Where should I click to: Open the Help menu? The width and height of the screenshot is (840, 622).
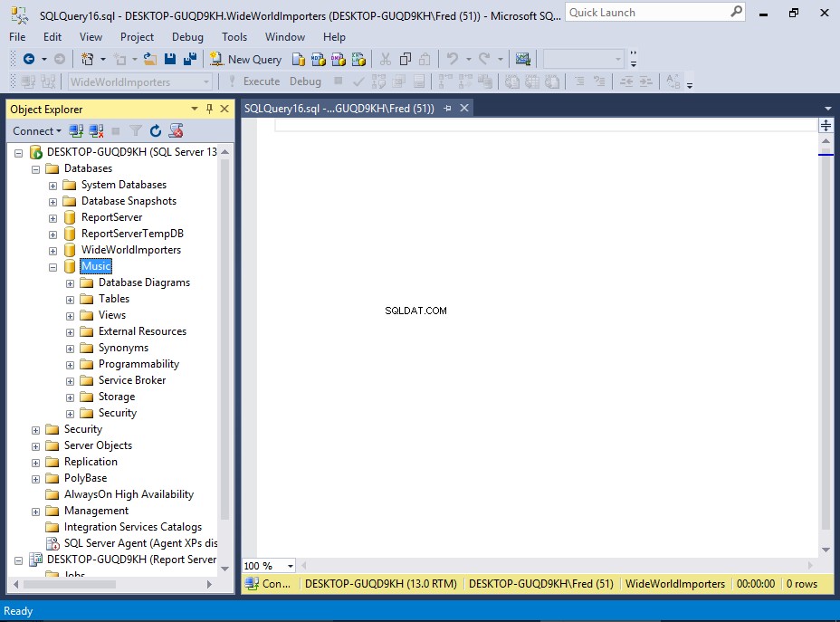334,37
